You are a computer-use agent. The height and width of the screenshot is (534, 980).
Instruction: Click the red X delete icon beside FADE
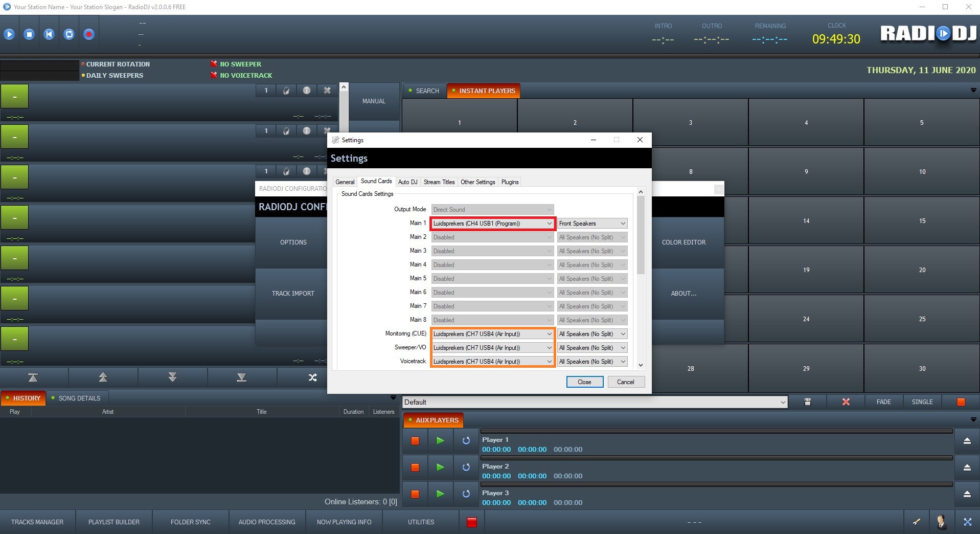coord(846,402)
